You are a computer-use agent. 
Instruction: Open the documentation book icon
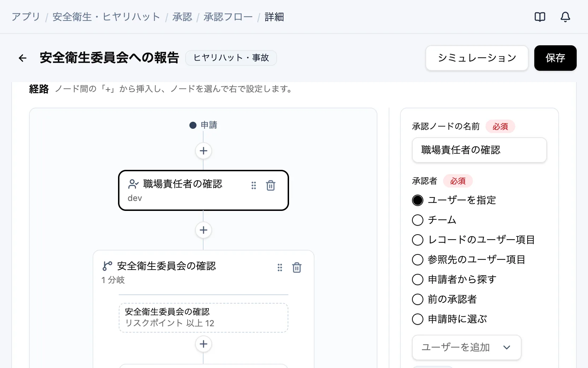pyautogui.click(x=540, y=17)
